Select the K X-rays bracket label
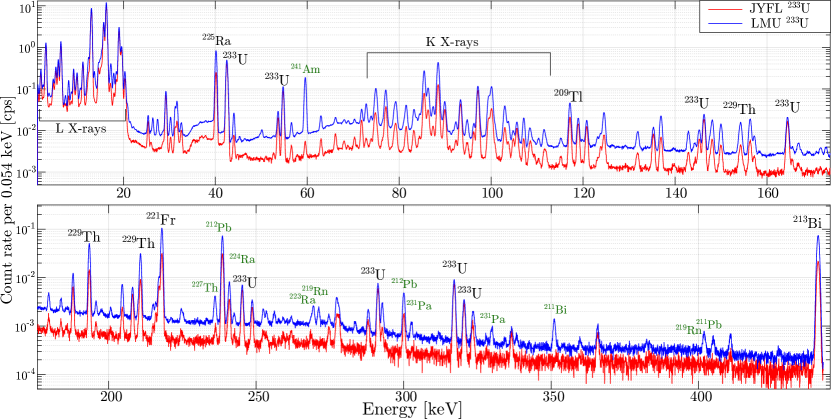Screen dimensions: 831x419 tap(452, 43)
